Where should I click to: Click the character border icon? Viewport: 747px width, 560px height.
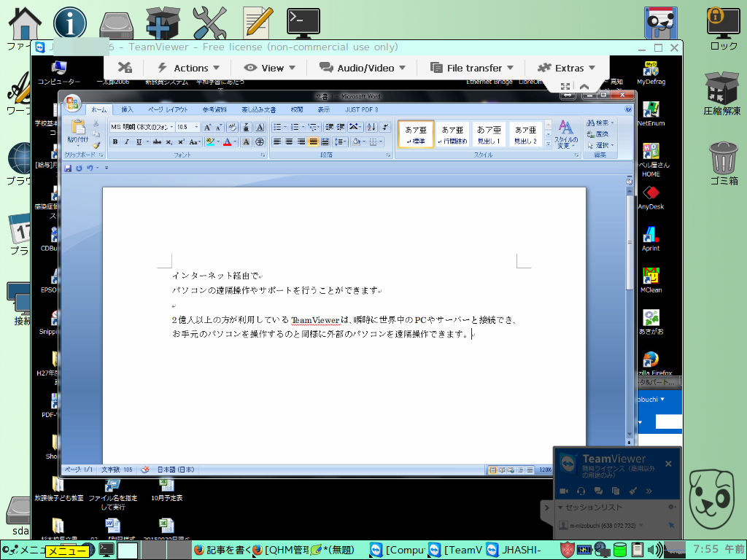(x=260, y=127)
